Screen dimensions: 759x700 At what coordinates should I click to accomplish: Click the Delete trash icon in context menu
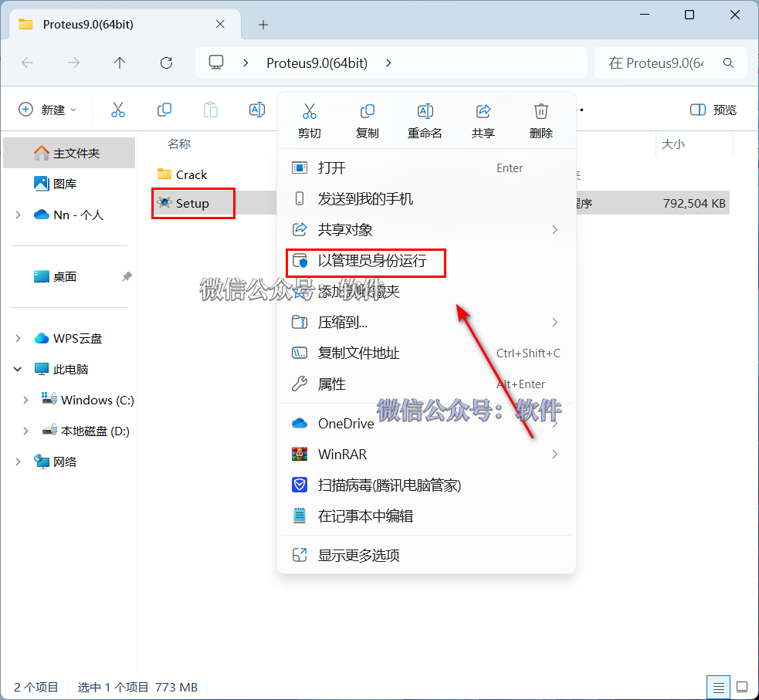(x=540, y=111)
